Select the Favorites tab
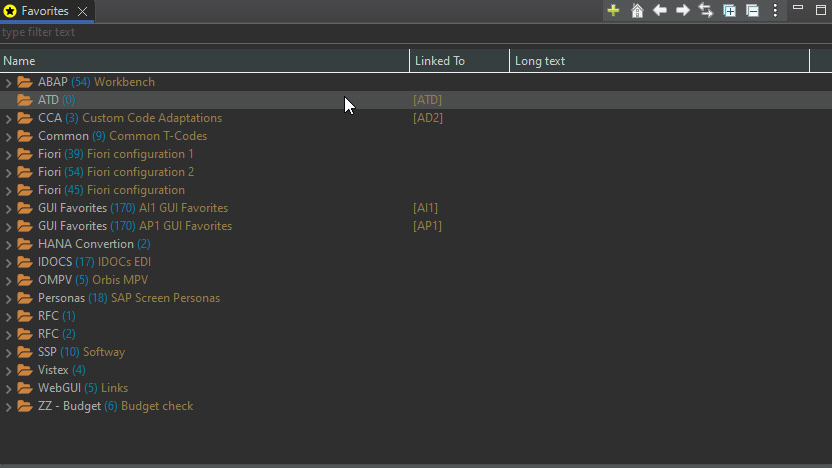The width and height of the screenshot is (832, 468). 45,11
